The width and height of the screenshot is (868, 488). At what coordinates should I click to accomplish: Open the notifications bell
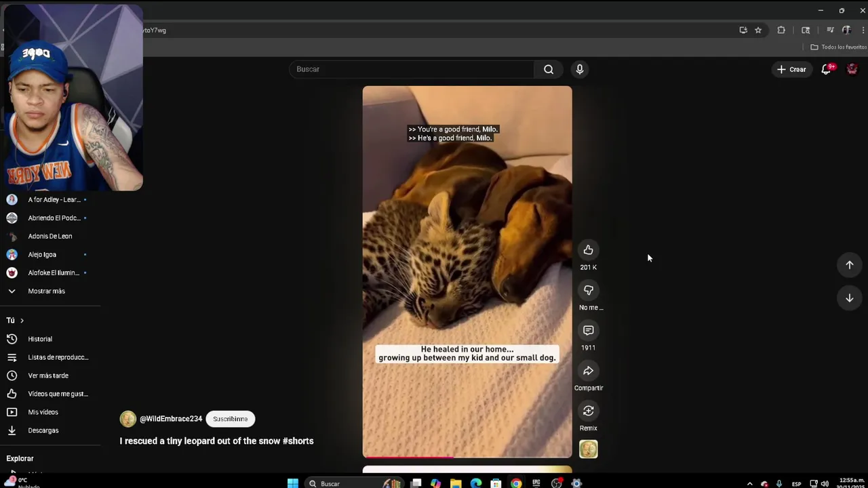click(x=826, y=69)
